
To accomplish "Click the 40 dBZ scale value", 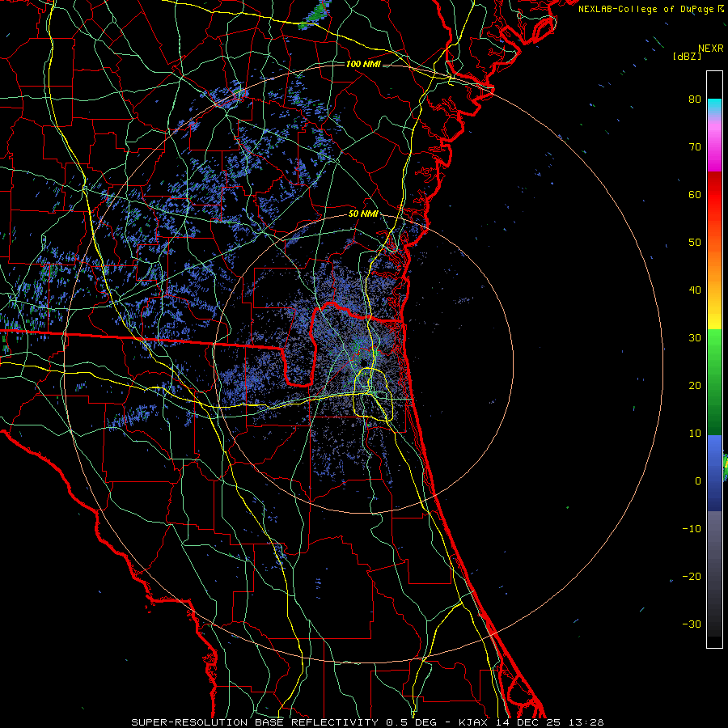I will click(695, 290).
